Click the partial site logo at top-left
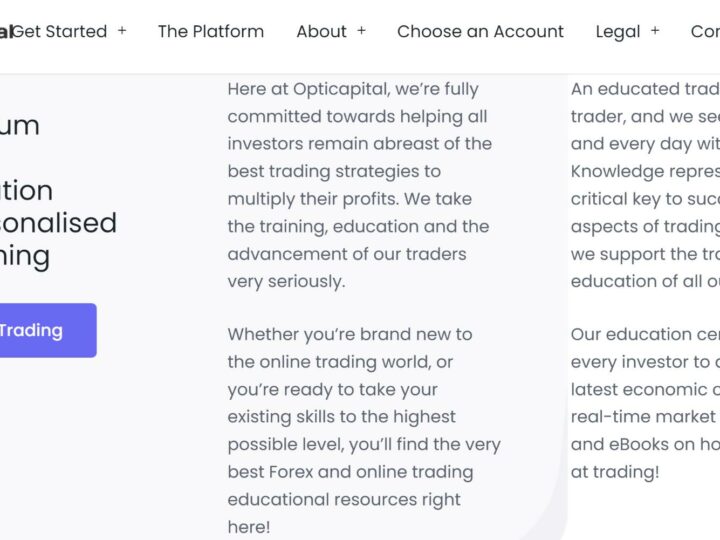This screenshot has width=720, height=540. (x=6, y=31)
